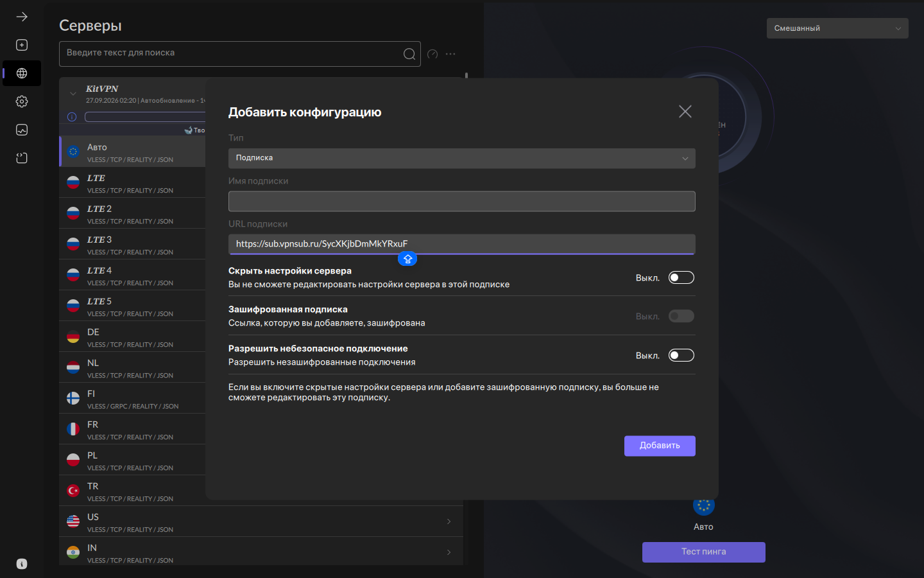Open the add configuration plus icon in sidebar
This screenshot has width=924, height=578.
(22, 45)
